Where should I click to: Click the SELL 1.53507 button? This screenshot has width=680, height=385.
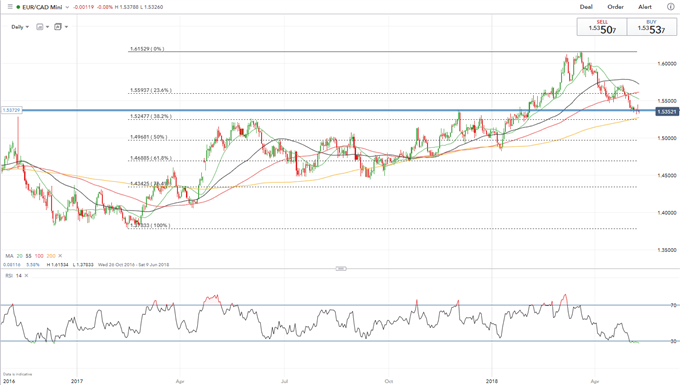[602, 27]
